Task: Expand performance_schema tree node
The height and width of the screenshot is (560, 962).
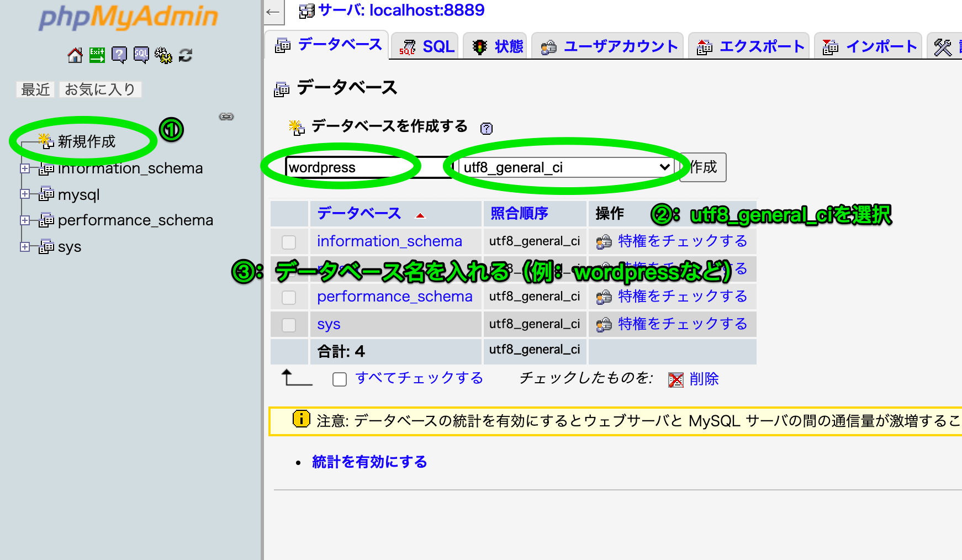Action: pyautogui.click(x=25, y=220)
